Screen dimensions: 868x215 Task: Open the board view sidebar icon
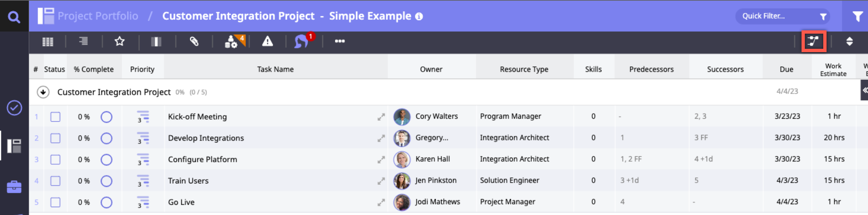tap(14, 146)
